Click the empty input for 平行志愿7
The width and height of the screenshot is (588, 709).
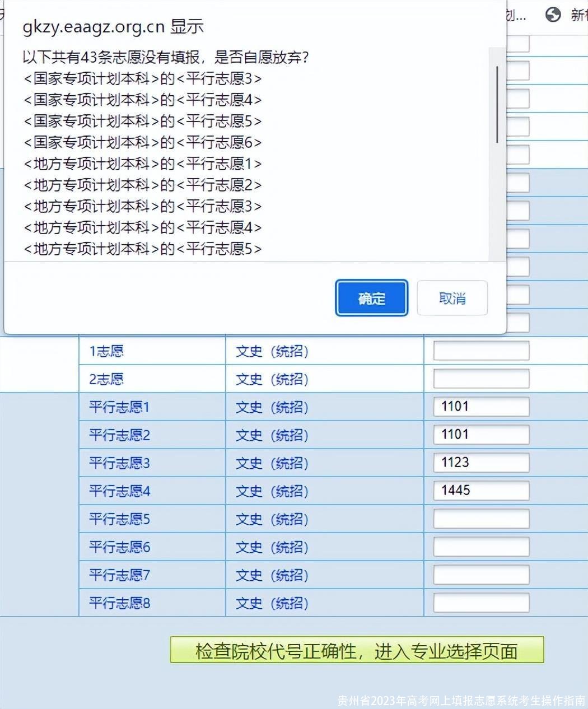pos(480,575)
